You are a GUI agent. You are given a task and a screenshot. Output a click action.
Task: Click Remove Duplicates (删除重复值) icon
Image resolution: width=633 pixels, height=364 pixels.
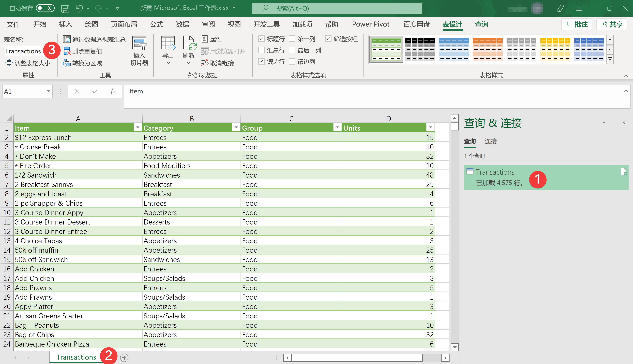tap(67, 51)
